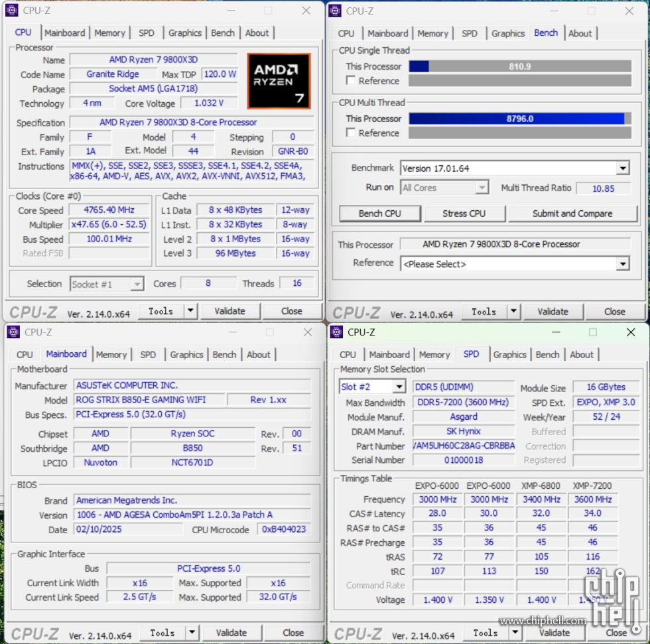The height and width of the screenshot is (644, 650).
Task: Click the Max Bandwidth value 'DDR5-7200 (3600 MHz)'
Action: [x=464, y=402]
